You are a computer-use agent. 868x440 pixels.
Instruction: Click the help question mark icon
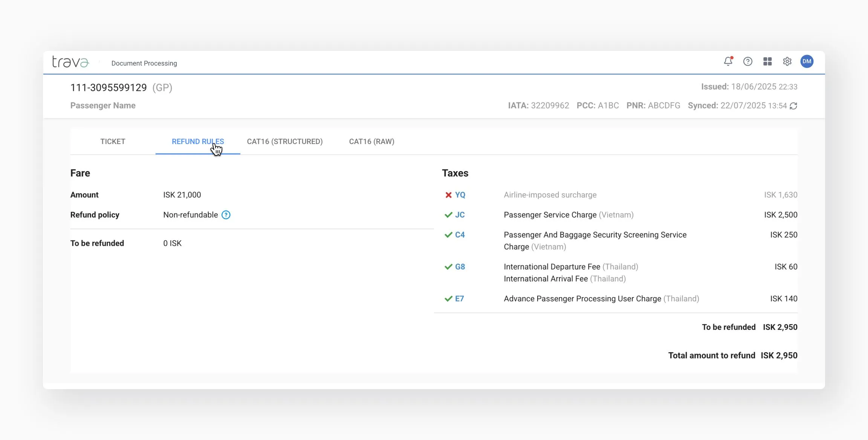click(747, 61)
